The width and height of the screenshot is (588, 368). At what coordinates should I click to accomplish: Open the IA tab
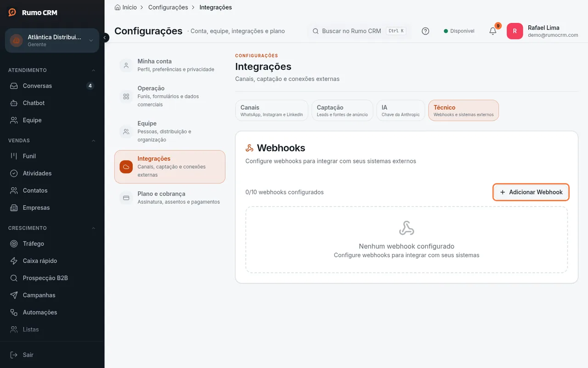tap(401, 110)
